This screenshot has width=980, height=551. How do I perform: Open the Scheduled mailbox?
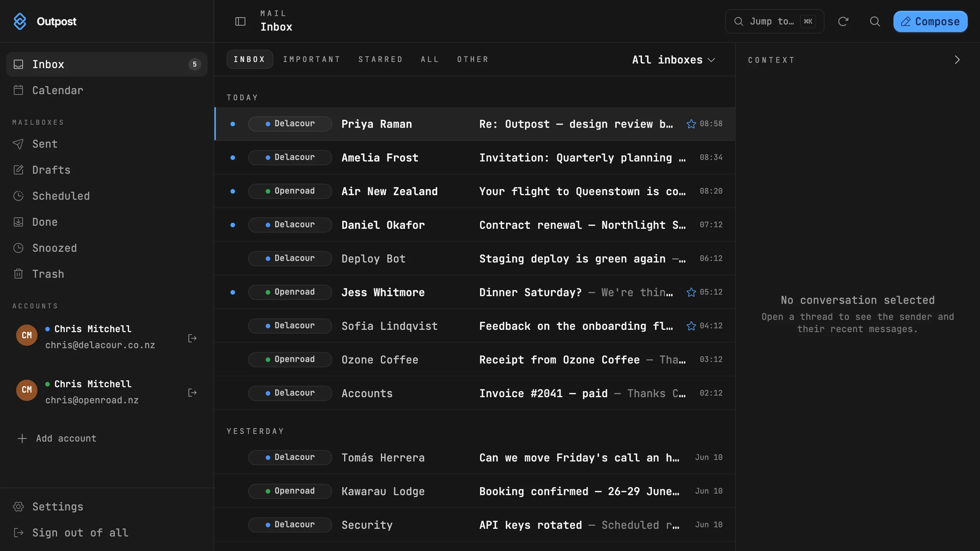pos(107,196)
